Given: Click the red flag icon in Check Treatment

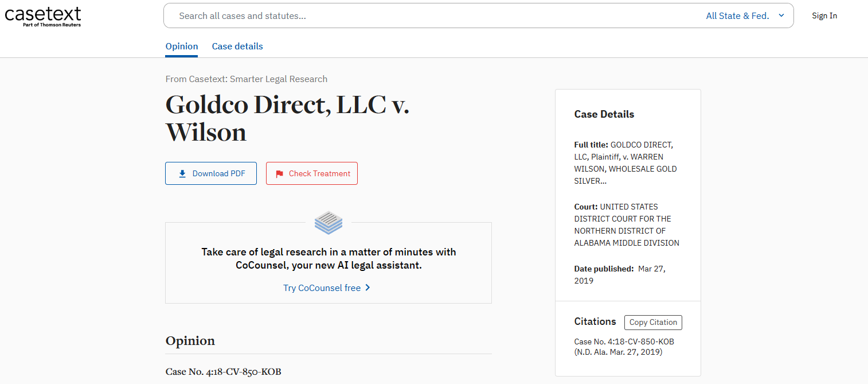Looking at the screenshot, I should pyautogui.click(x=279, y=173).
